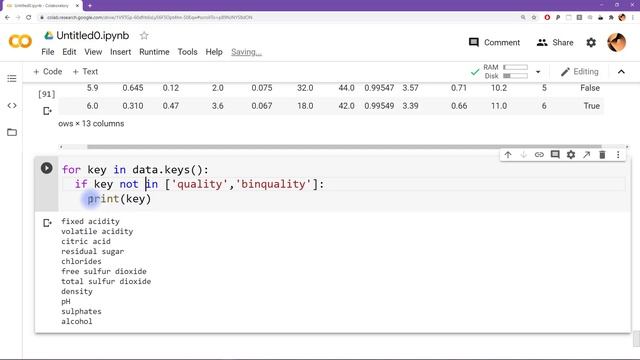Screen dimensions: 640x360
Task: Place cursor in print(key) line
Action: pos(119,199)
